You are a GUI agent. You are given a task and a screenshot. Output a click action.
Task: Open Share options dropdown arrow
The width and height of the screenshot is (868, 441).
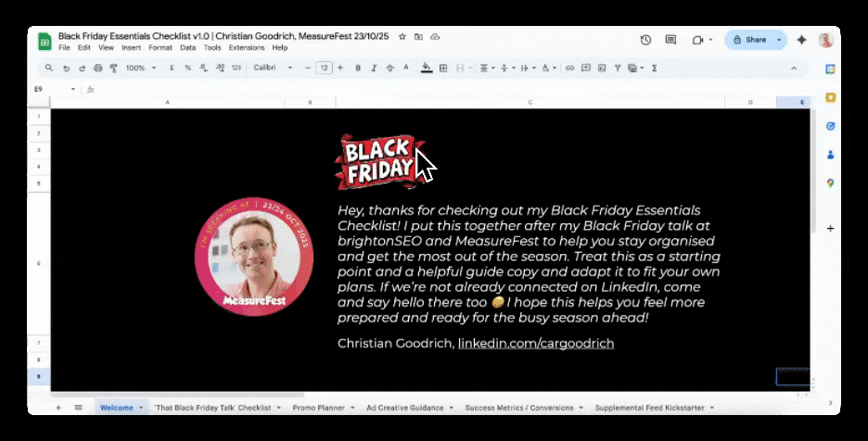pyautogui.click(x=779, y=40)
